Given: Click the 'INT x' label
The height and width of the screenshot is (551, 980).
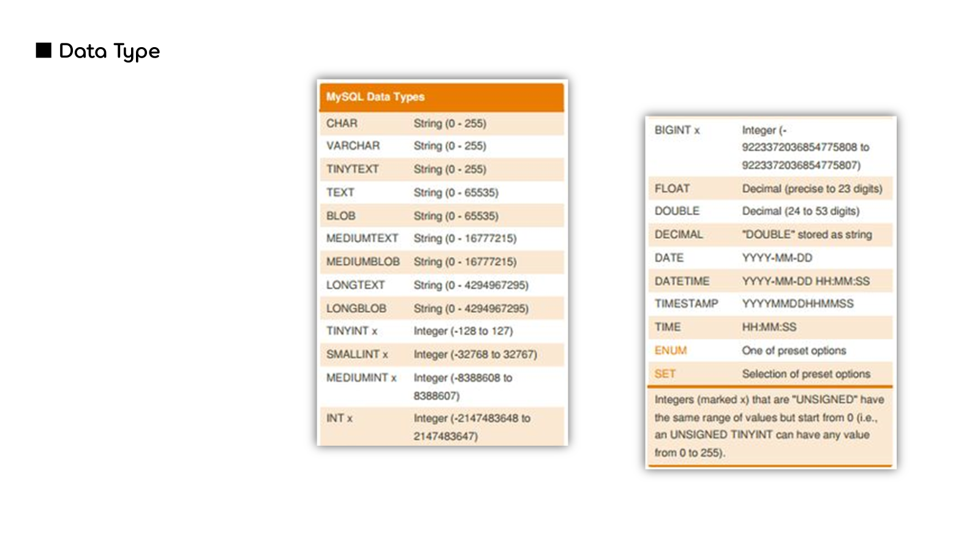Looking at the screenshot, I should point(339,418).
